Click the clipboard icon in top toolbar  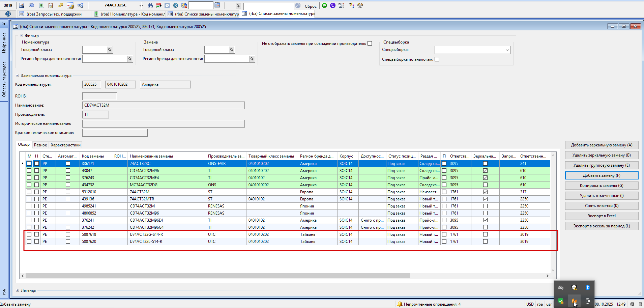pos(51,5)
